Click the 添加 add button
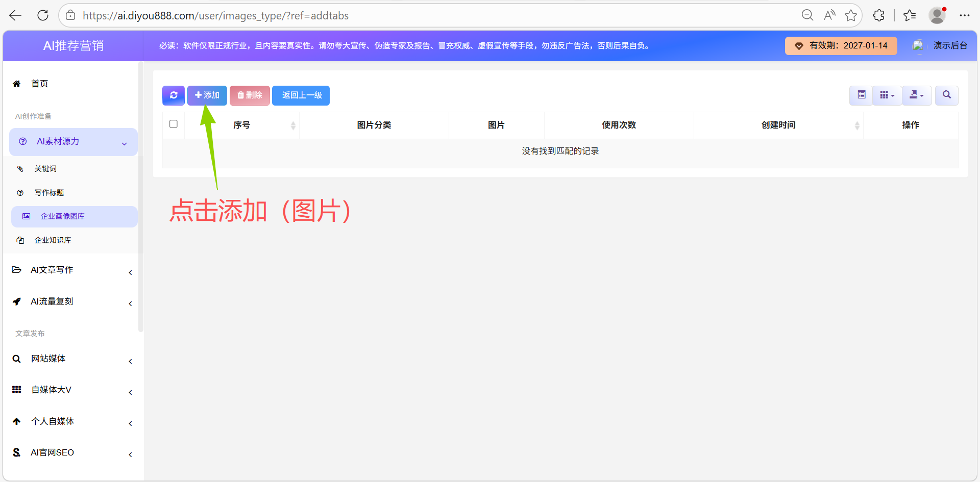Screen dimensions: 980x482 point(207,95)
